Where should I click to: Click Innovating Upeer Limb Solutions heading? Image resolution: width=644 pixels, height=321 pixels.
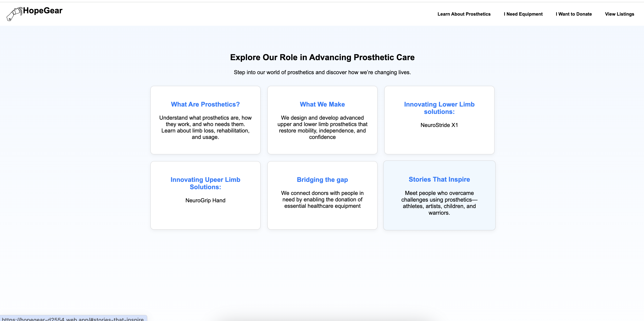point(205,183)
